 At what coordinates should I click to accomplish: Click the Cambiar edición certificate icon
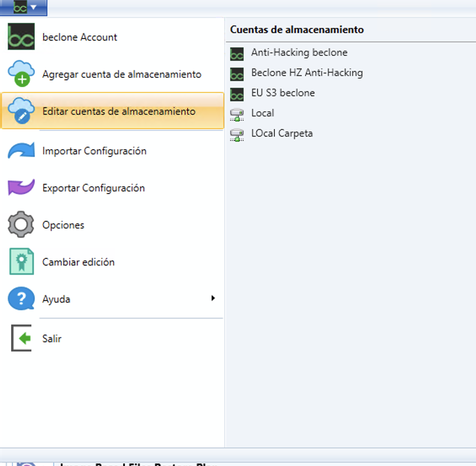(x=21, y=261)
